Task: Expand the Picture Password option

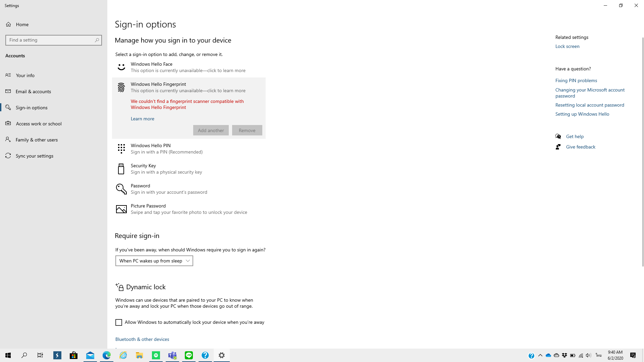Action: (x=189, y=209)
